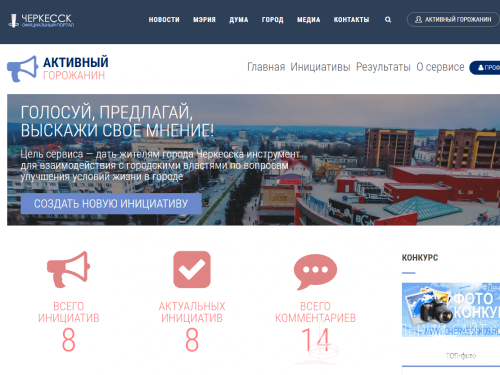
Task: Open the Контакты menu item
Action: [x=351, y=20]
